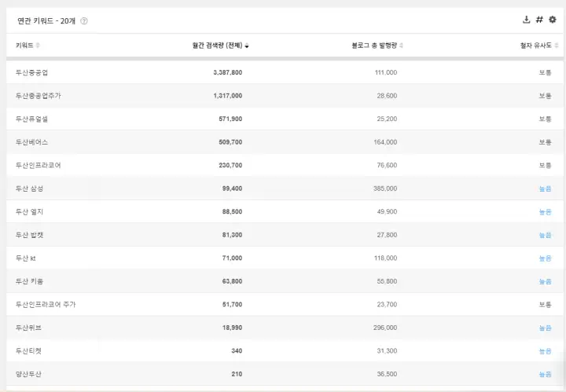Select the keyword 두산퓨얼셀

[31, 119]
